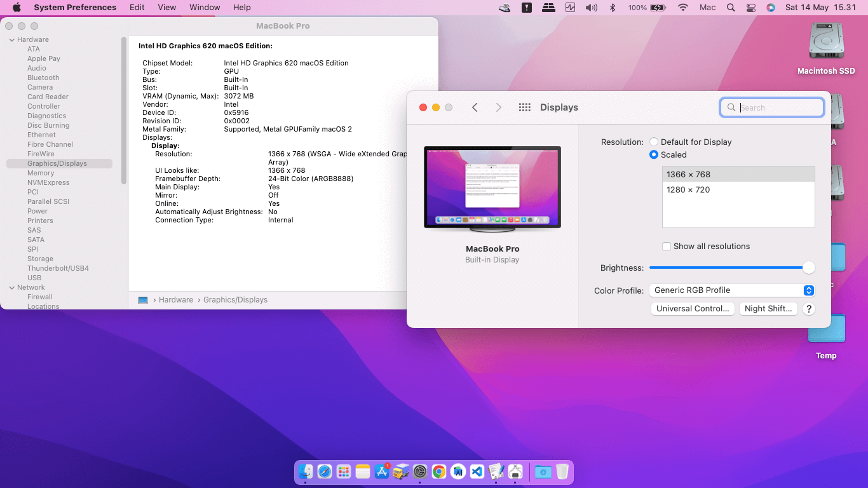Open Android Studio from the Dock
This screenshot has width=868, height=488.
pyautogui.click(x=458, y=471)
